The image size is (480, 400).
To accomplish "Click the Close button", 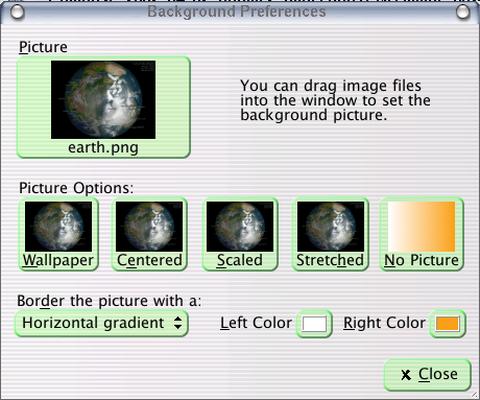I will tap(428, 374).
